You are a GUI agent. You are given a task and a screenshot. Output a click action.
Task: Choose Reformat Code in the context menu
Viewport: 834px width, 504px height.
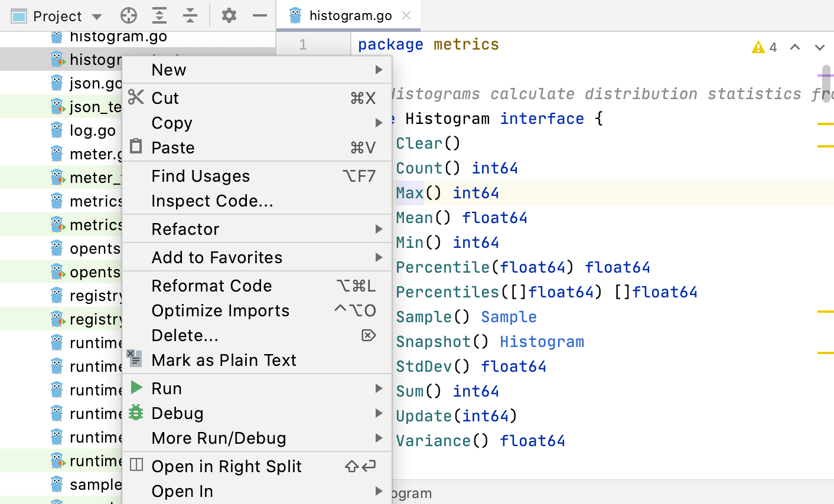(212, 286)
